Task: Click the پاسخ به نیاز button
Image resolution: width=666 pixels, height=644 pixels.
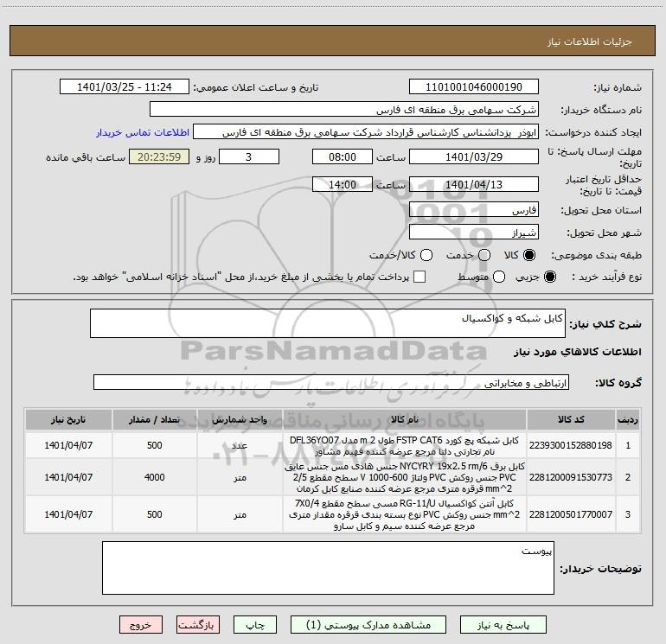Action: point(503,625)
